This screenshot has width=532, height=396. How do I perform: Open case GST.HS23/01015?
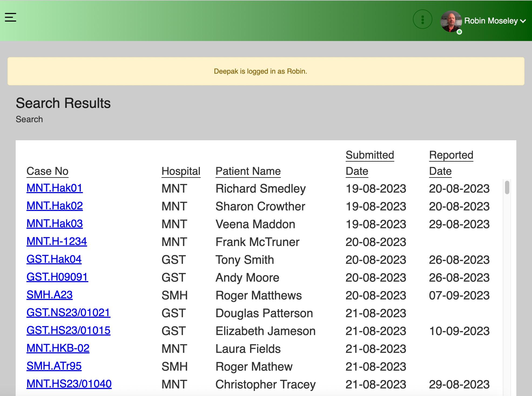(68, 330)
